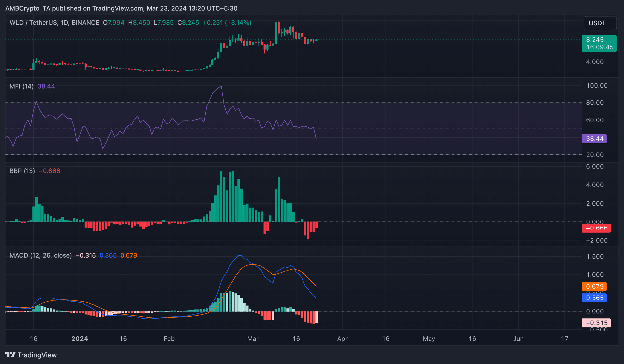Click the BBP -0.666 value beside indicator name
The image size is (624, 364).
[x=50, y=171]
